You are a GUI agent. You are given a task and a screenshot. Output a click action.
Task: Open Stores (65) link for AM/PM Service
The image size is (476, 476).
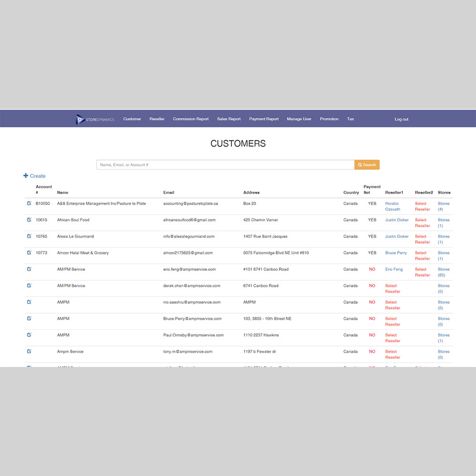[x=443, y=272]
